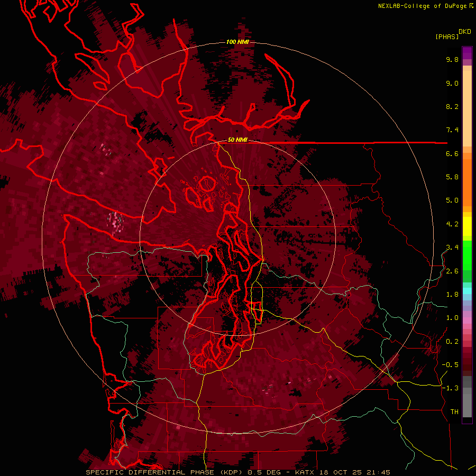Select the DKD product label
The width and height of the screenshot is (476, 476).
click(x=465, y=32)
